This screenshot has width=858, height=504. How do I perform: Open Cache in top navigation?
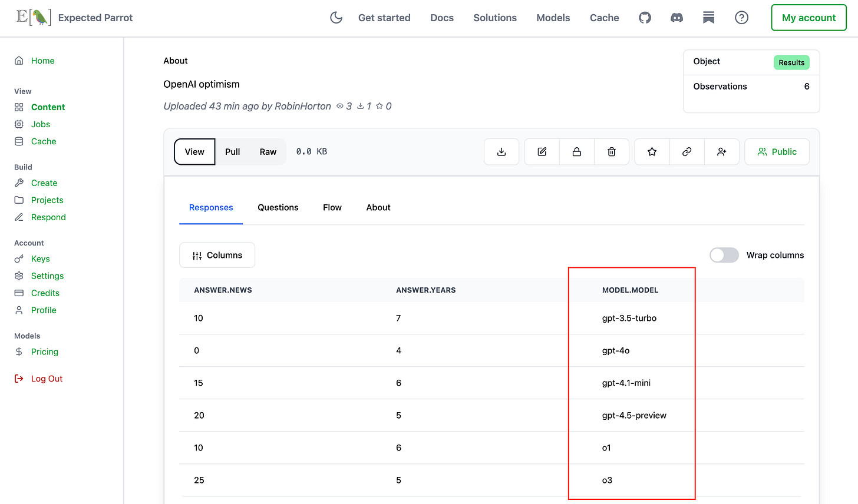pyautogui.click(x=605, y=18)
